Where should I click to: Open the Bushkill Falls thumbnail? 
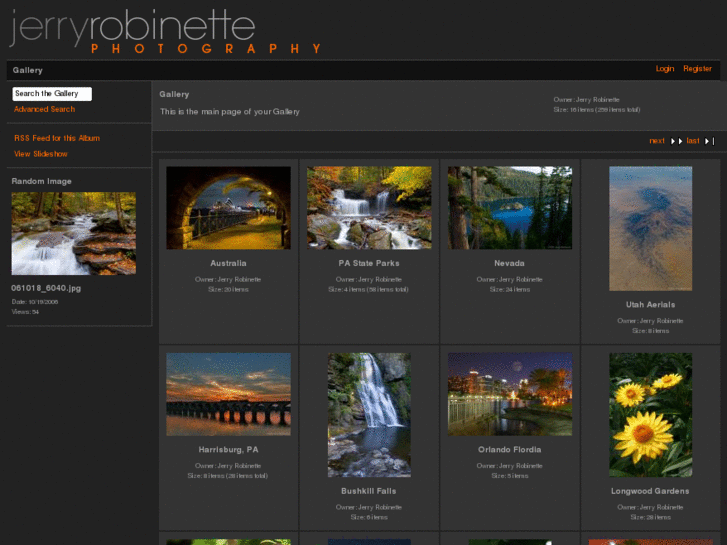pos(369,415)
